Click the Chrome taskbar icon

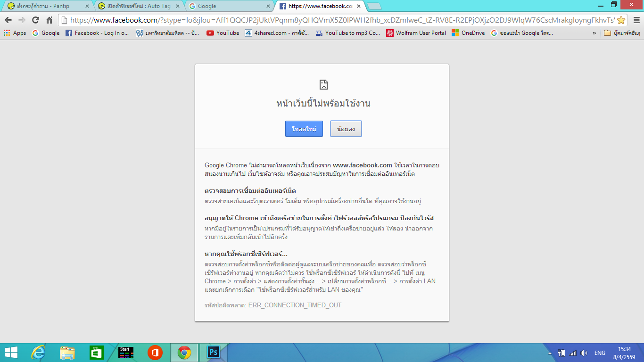184,353
